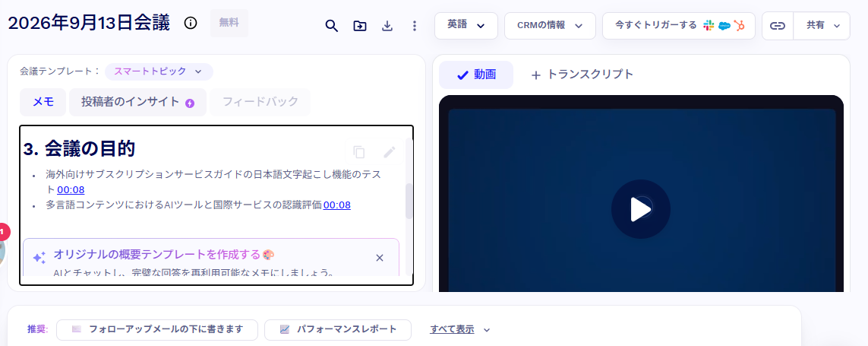Add トランスクリプト panel tab
This screenshot has height=346, width=868.
click(x=582, y=75)
